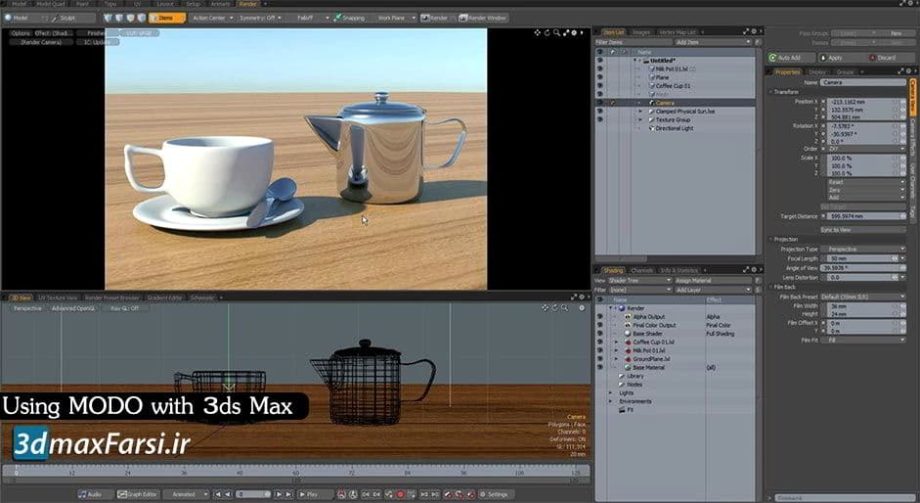Click timeline ruler at frame 60
Screen dimensions: 920x503
point(296,472)
